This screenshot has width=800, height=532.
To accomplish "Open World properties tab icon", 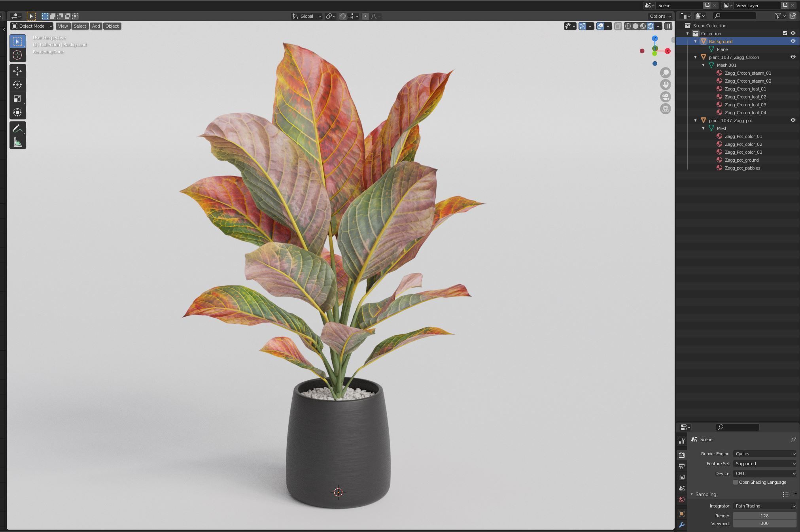I will click(x=682, y=500).
